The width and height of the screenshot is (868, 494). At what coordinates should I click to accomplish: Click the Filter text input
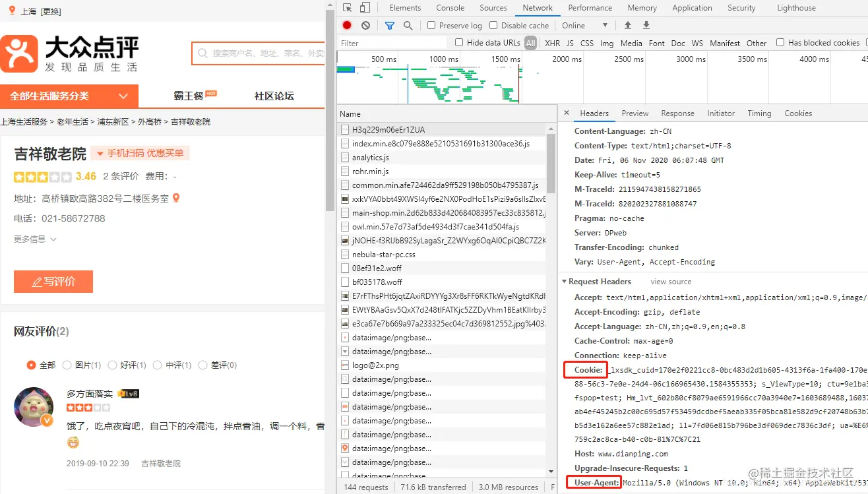[393, 43]
